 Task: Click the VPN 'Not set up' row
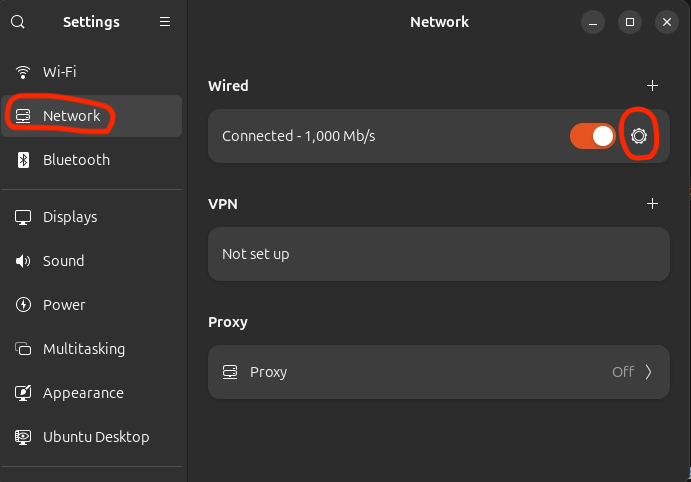[x=439, y=254]
